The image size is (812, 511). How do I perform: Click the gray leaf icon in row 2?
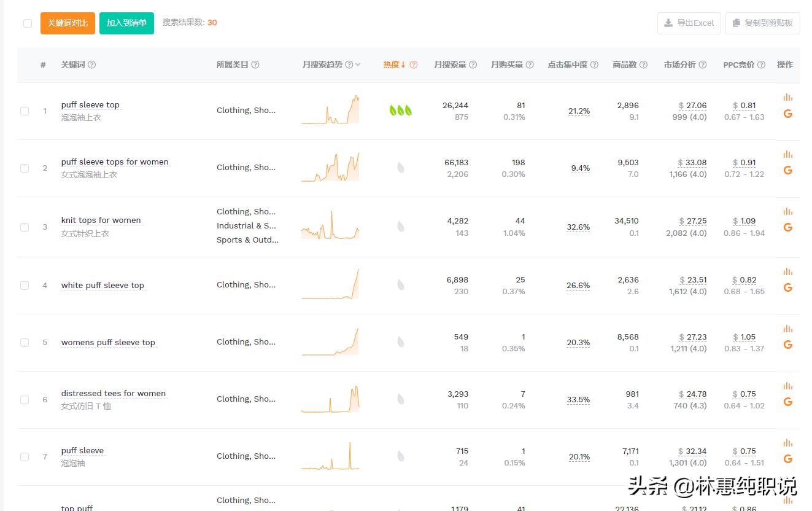click(400, 168)
